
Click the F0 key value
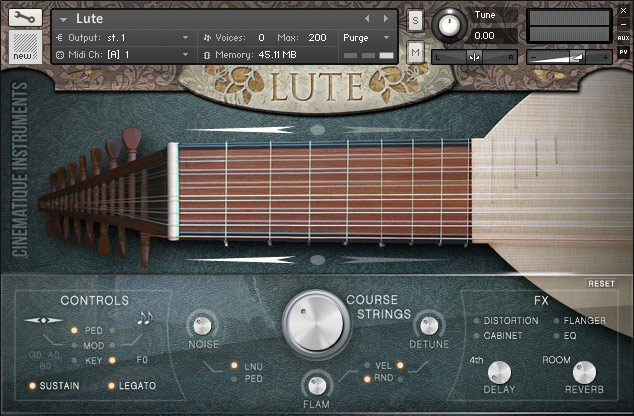pos(142,360)
